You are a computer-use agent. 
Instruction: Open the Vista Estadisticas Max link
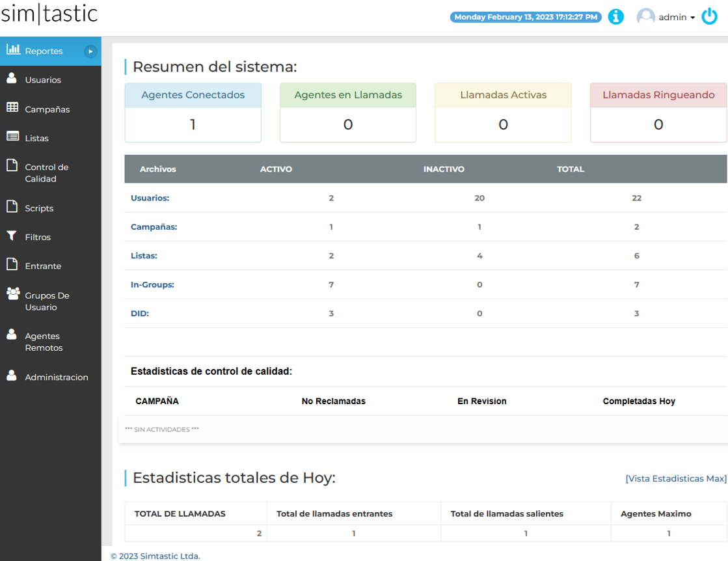point(676,478)
